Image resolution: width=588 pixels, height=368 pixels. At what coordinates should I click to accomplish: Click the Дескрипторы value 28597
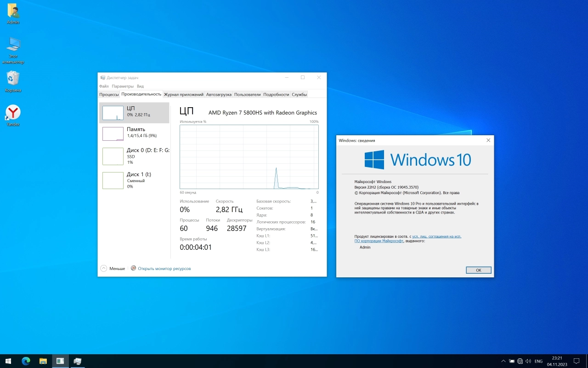[x=237, y=228]
